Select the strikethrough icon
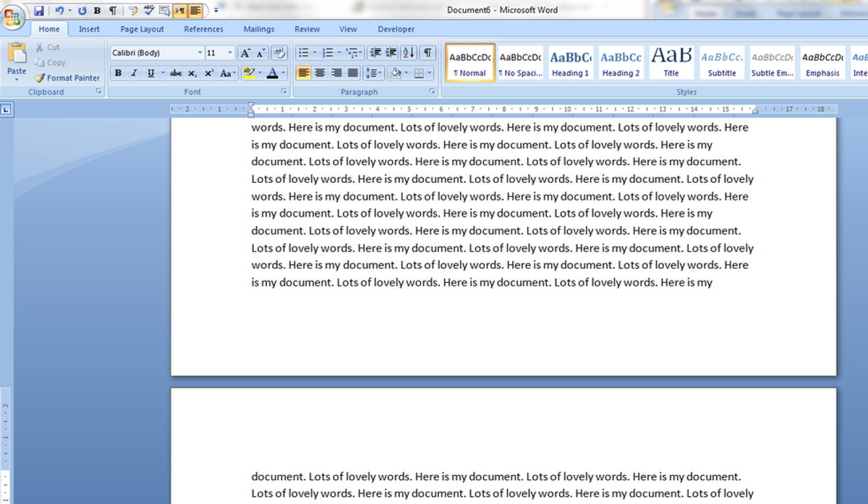Image resolution: width=868 pixels, height=504 pixels. coord(175,72)
